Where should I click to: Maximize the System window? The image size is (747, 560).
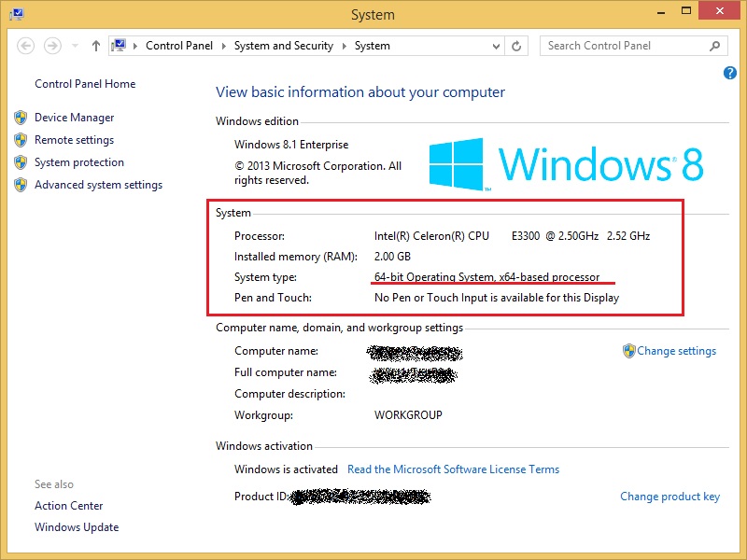(686, 11)
